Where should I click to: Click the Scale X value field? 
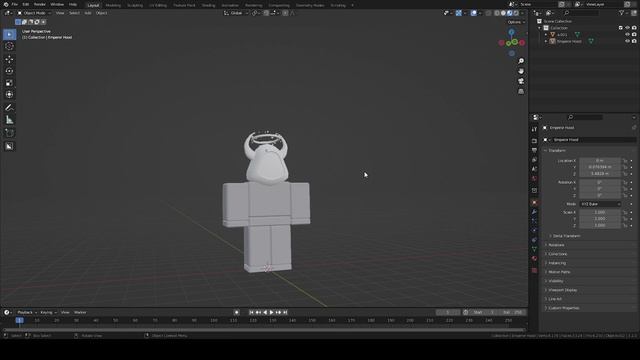(600, 212)
